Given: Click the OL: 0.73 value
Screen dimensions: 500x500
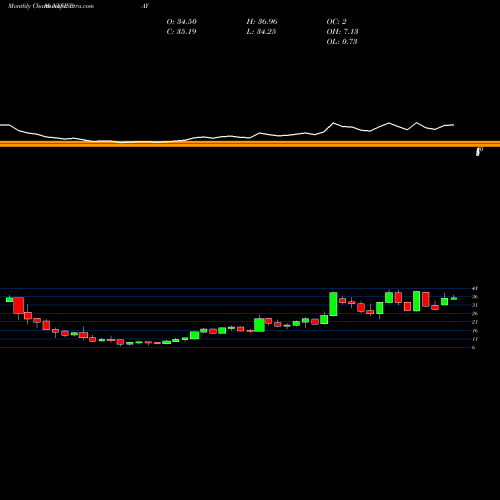Looking at the screenshot, I should point(342,42).
